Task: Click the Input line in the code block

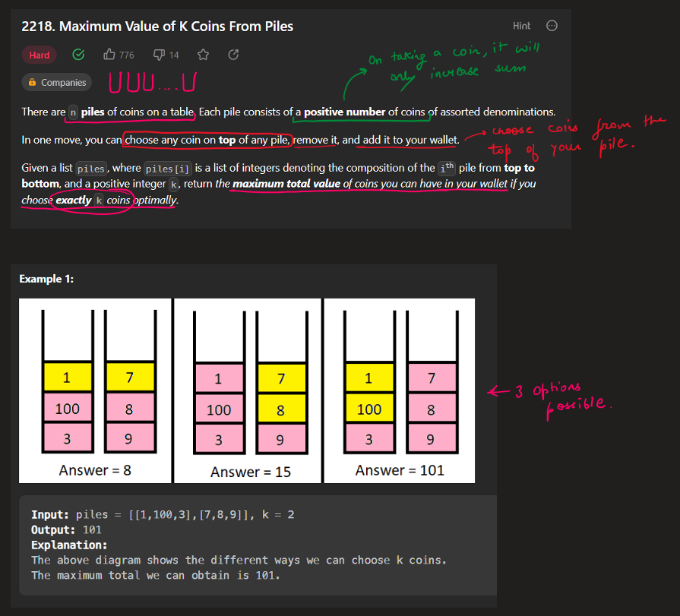Action: (163, 515)
